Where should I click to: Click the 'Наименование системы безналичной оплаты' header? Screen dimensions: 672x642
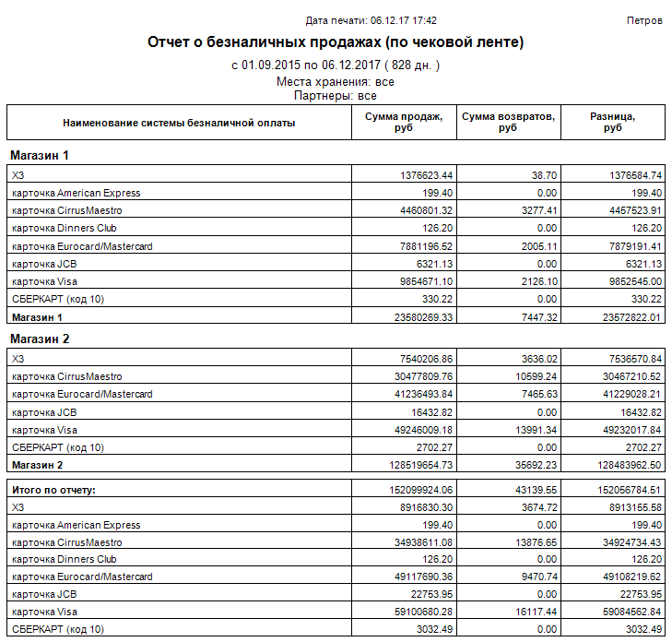179,123
